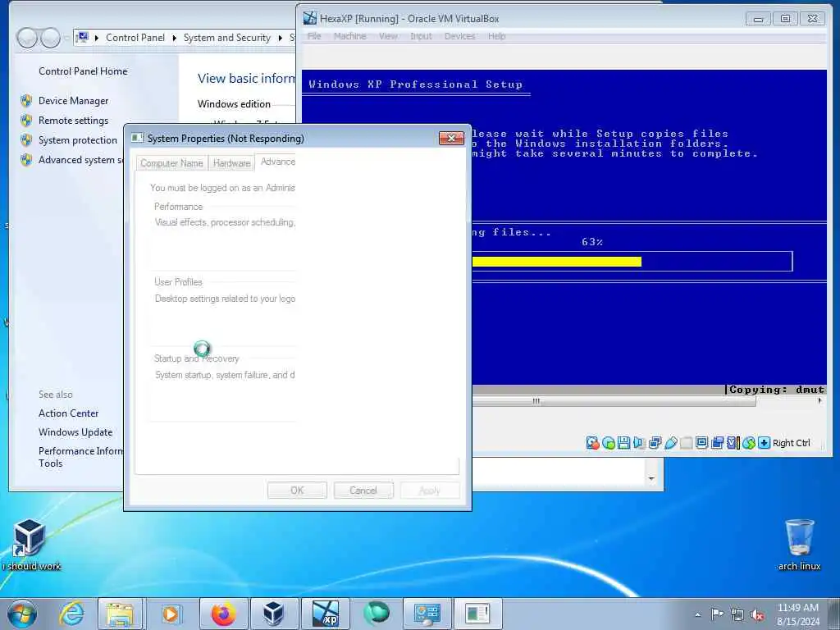Click the floppy disk icon in VirtualBox status bar
Viewport: 840px width, 630px height.
click(623, 443)
